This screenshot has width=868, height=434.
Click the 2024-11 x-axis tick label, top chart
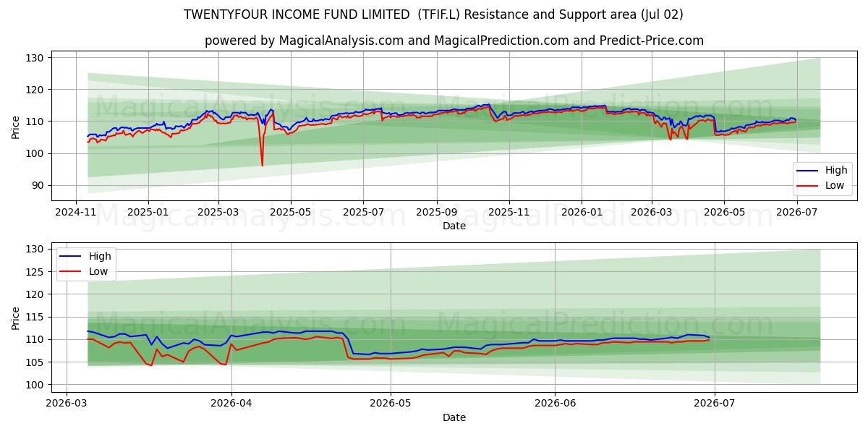(x=76, y=213)
